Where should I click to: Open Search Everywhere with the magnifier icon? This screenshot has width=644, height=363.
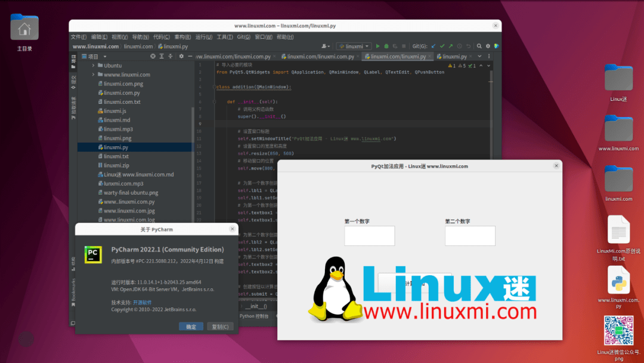click(x=479, y=46)
